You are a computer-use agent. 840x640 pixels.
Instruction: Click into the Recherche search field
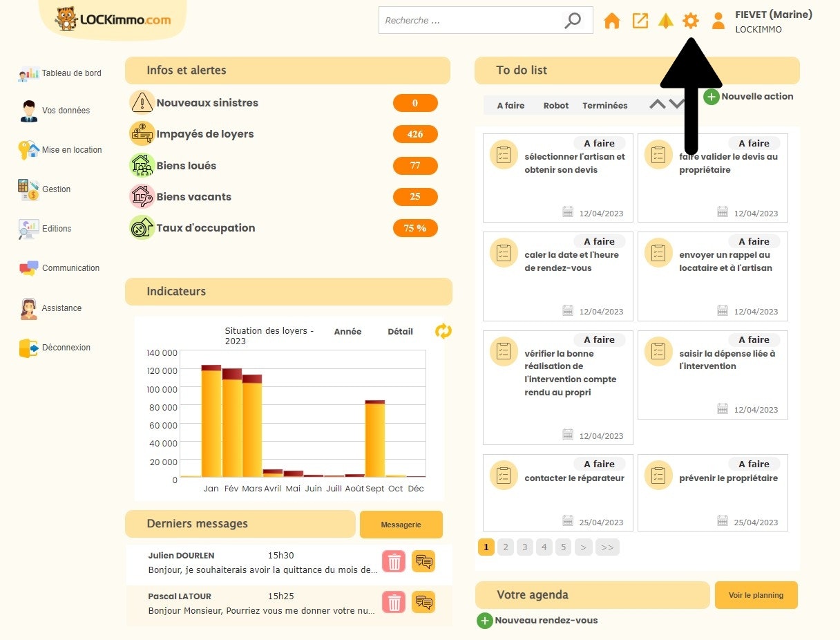click(470, 21)
